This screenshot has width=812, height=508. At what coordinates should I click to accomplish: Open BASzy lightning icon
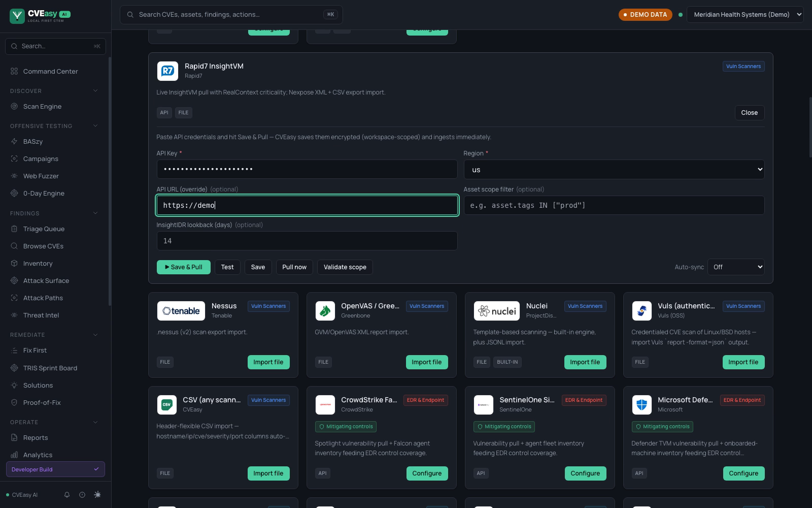[14, 141]
